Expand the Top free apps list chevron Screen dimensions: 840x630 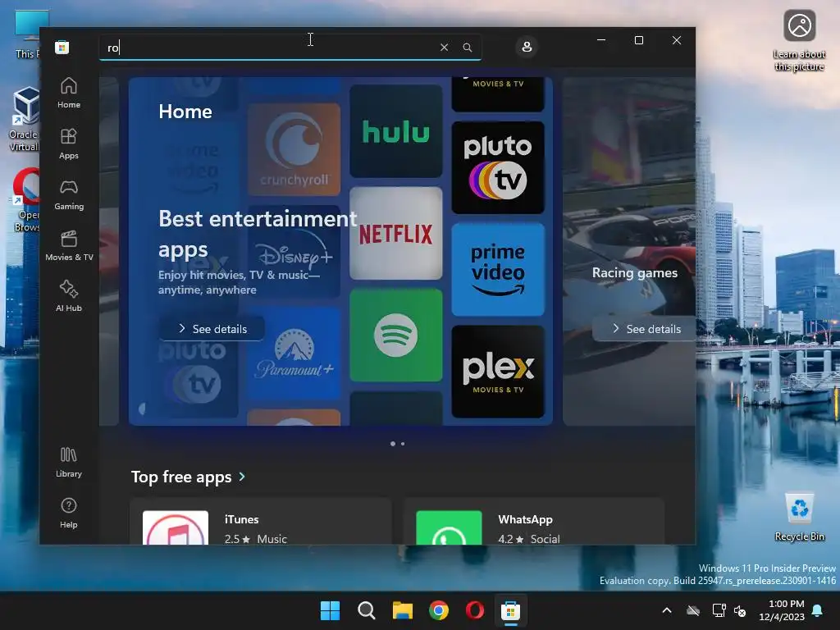coord(242,477)
